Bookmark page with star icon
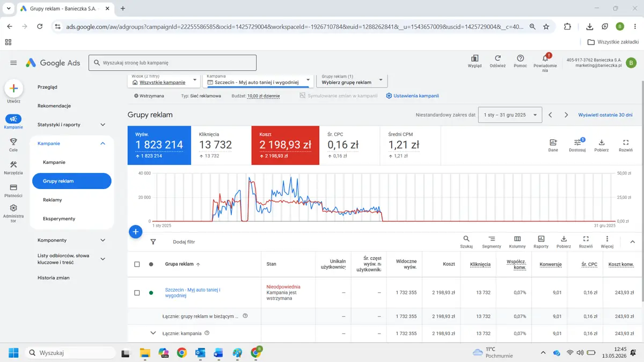Screen dimensions: 644x362 coord(546,26)
